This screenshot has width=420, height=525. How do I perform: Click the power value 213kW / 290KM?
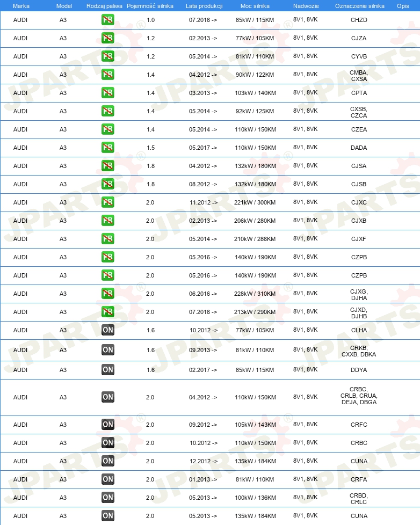(255, 312)
